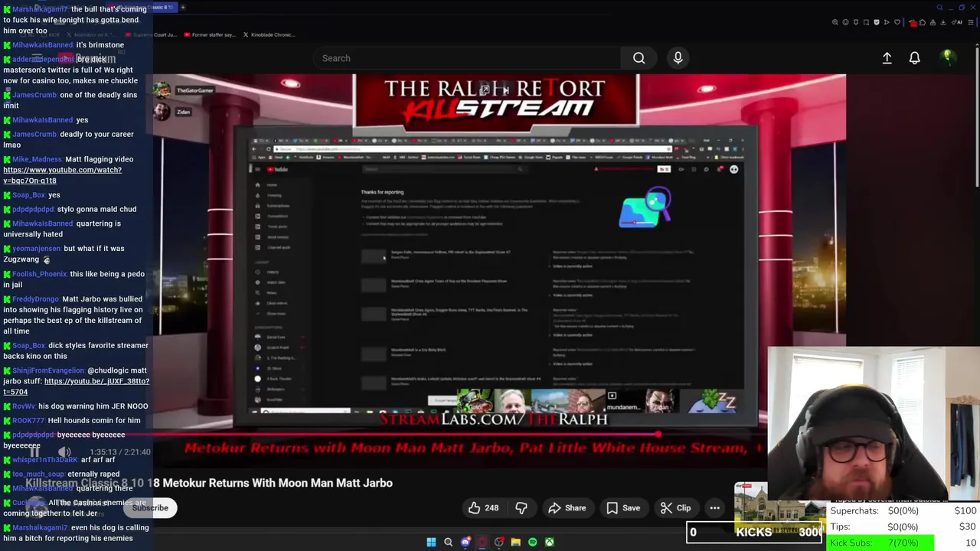This screenshot has width=980, height=551.
Task: Click browser send-flow arrow icon
Action: 887,22
